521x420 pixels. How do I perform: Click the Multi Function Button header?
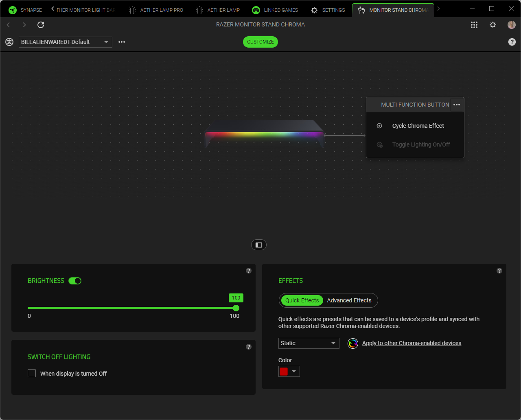coord(415,105)
